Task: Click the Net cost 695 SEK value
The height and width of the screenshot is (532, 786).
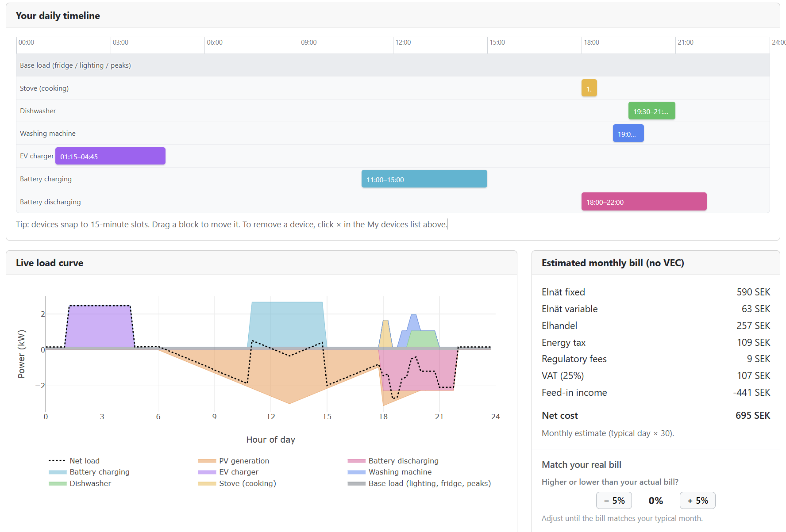Action: click(753, 416)
